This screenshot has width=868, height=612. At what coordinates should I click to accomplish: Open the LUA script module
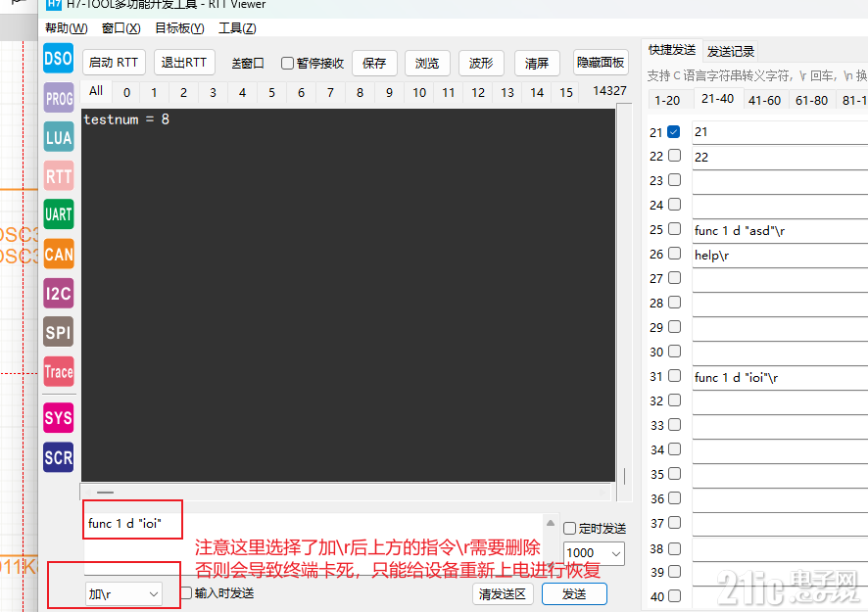click(59, 137)
